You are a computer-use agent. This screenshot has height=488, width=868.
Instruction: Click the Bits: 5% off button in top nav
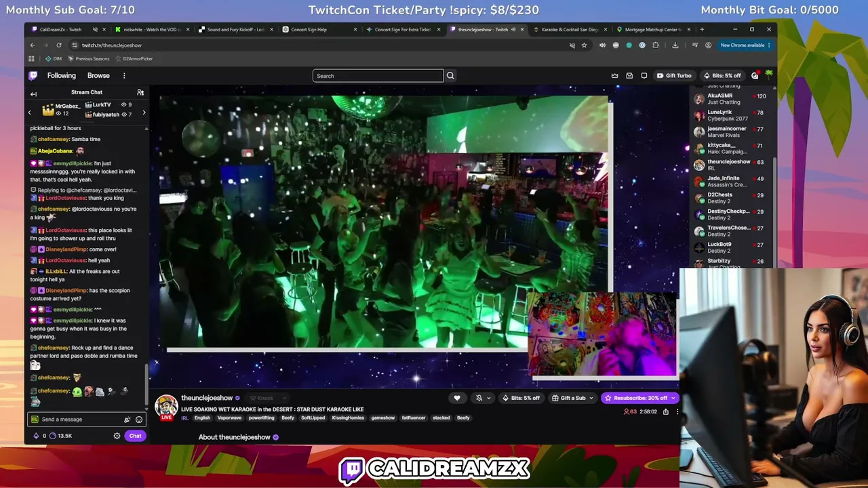pyautogui.click(x=722, y=76)
